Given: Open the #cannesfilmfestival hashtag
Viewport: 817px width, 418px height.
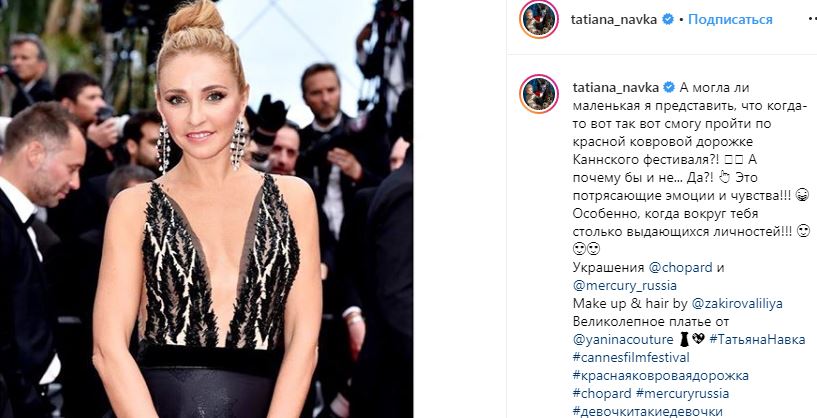Looking at the screenshot, I should (x=631, y=358).
